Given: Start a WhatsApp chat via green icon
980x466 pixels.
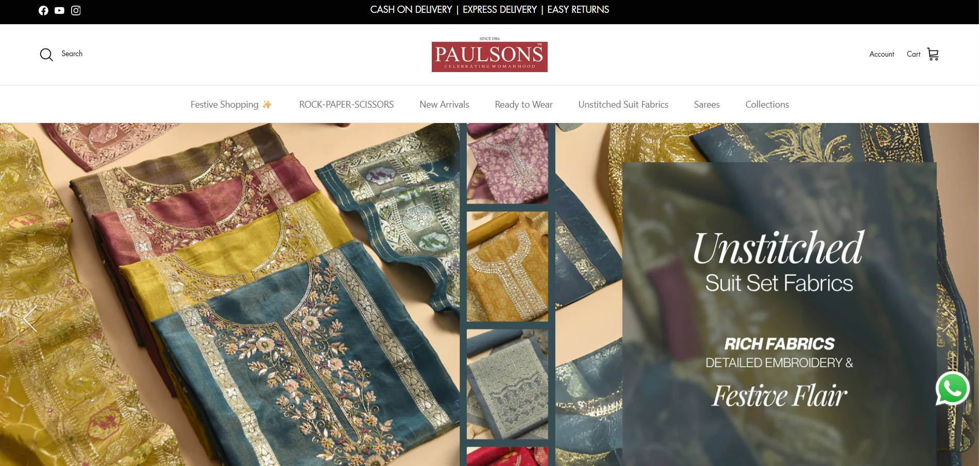Looking at the screenshot, I should [x=953, y=388].
